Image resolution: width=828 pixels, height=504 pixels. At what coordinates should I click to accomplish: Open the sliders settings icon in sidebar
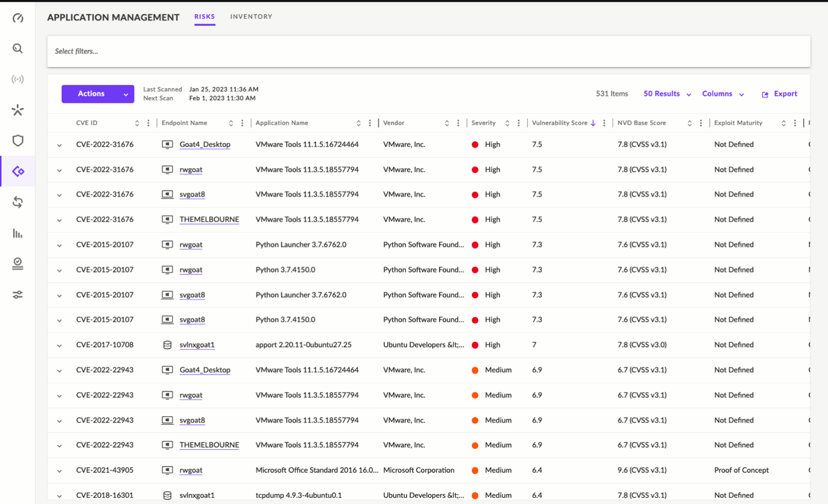17,295
